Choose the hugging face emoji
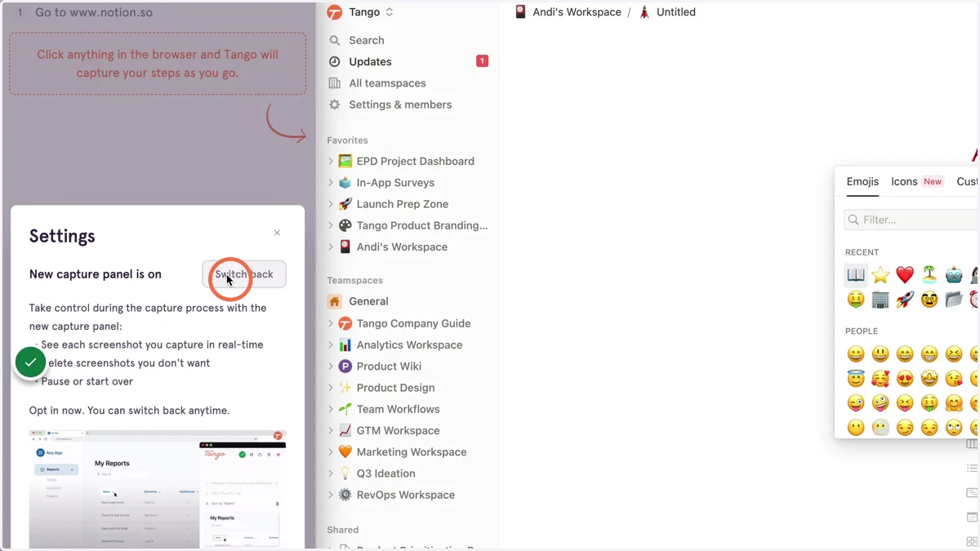980x551 pixels. click(x=954, y=403)
